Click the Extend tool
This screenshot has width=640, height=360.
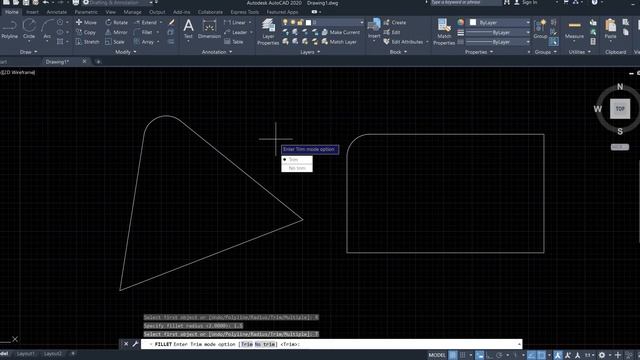point(145,22)
